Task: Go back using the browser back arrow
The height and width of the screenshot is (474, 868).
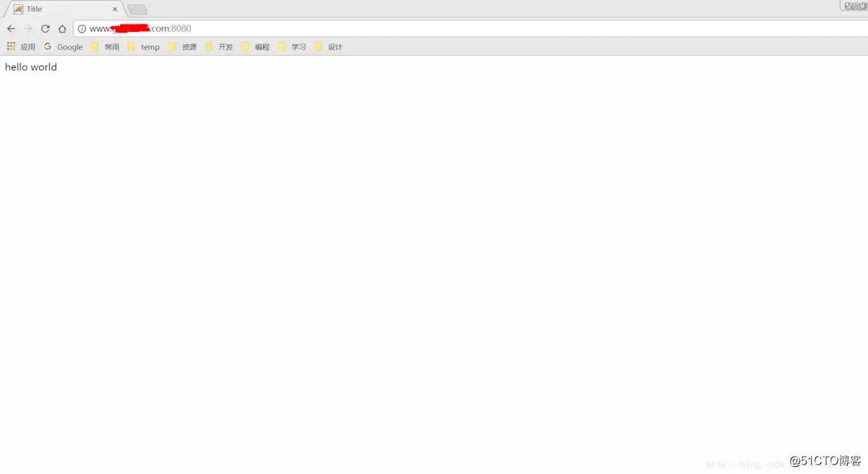Action: point(11,29)
